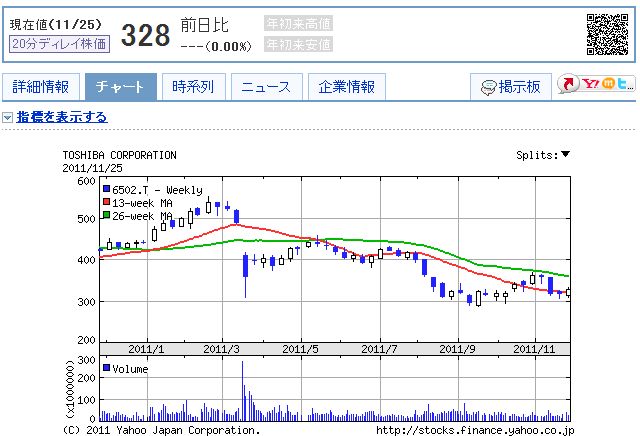Click the tallest volume spike bar
Viewport: 640px width, 436px height.
pyautogui.click(x=242, y=391)
